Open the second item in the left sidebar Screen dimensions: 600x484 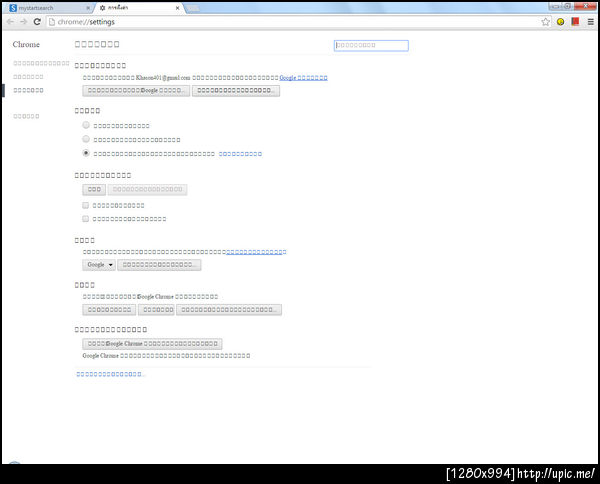28,77
